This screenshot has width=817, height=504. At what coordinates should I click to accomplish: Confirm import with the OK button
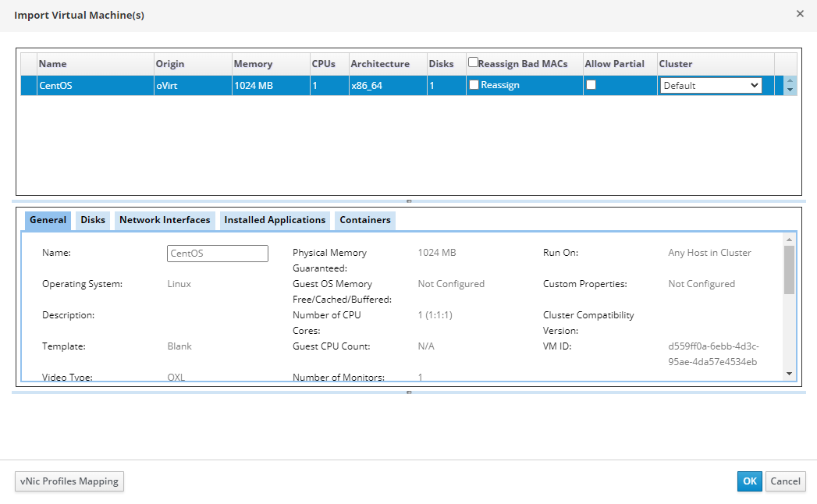(x=749, y=481)
